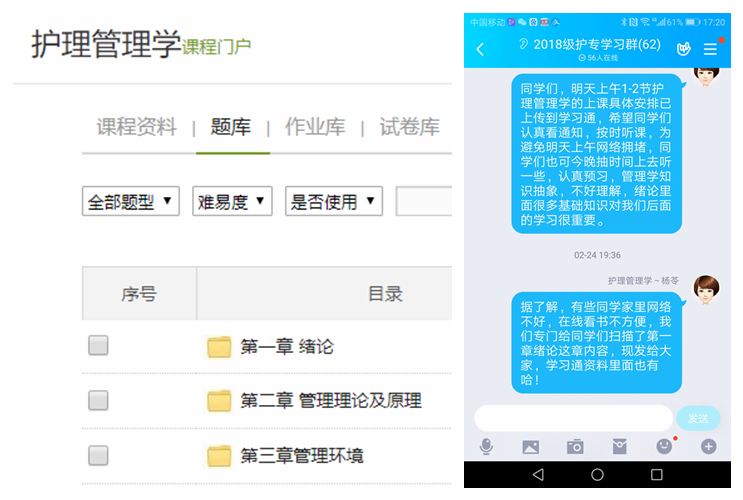Image resolution: width=743 pixels, height=500 pixels.
Task: Tap the red envelope icon in chat toolbar
Action: click(619, 446)
